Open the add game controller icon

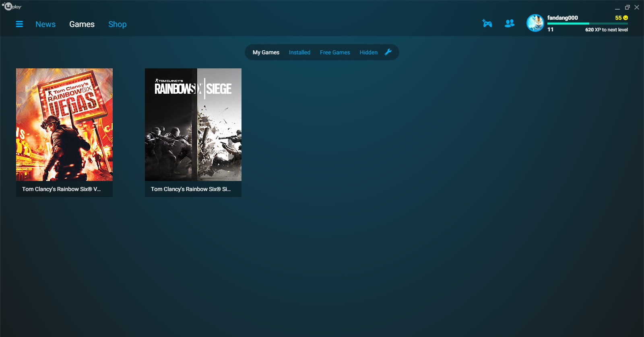click(x=487, y=23)
